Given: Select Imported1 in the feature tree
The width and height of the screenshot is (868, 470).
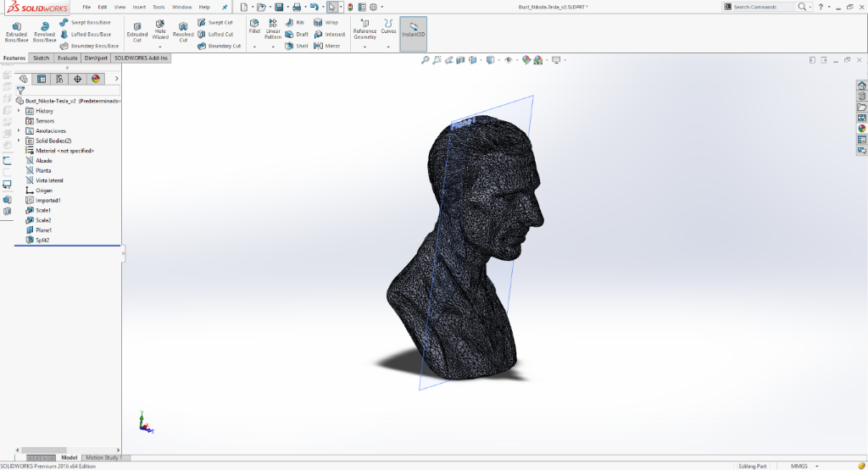Looking at the screenshot, I should (x=47, y=200).
